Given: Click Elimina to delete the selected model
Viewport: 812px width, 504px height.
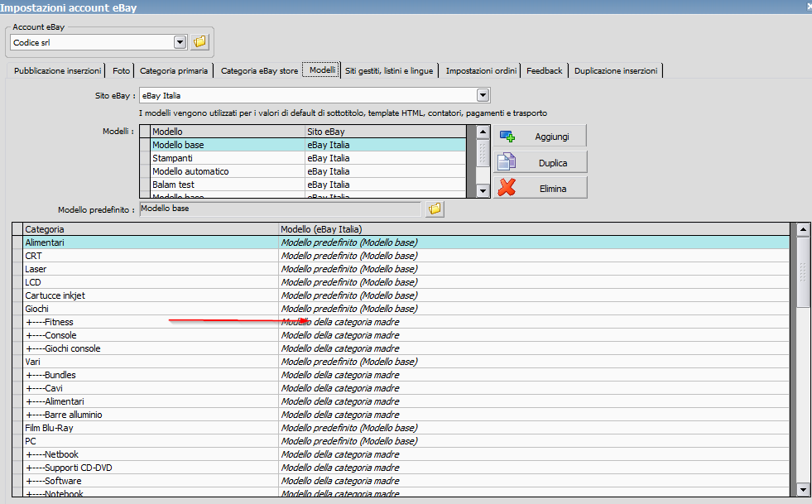Looking at the screenshot, I should (541, 188).
